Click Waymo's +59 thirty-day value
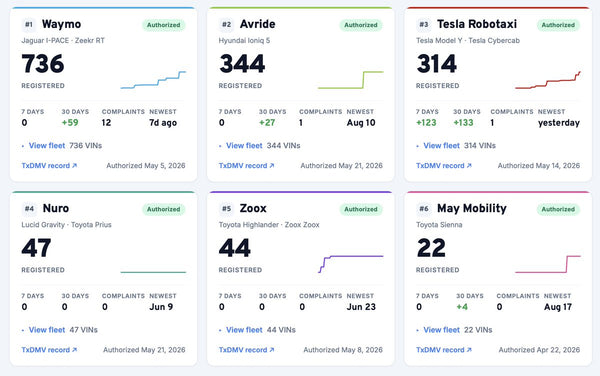This screenshot has height=376, width=600. coord(70,123)
